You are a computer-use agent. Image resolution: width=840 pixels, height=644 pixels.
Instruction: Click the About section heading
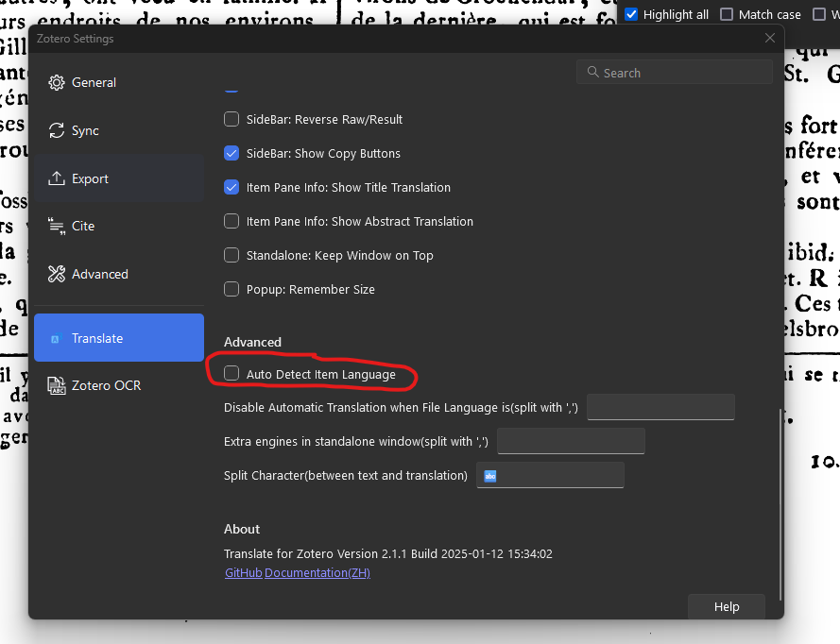coord(242,529)
